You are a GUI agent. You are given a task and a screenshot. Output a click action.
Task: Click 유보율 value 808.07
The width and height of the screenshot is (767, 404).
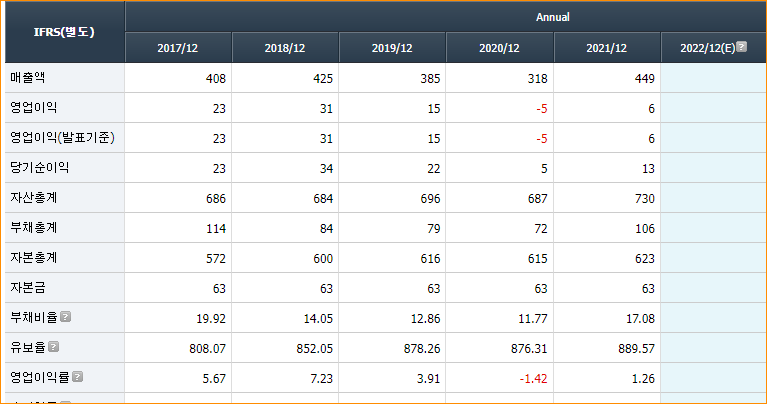[x=207, y=349]
